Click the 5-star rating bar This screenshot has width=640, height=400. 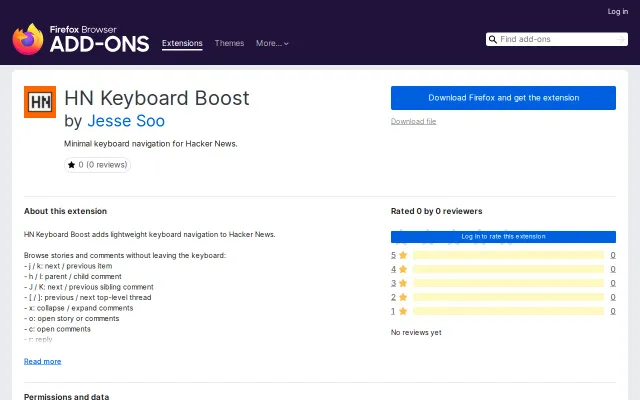point(509,255)
